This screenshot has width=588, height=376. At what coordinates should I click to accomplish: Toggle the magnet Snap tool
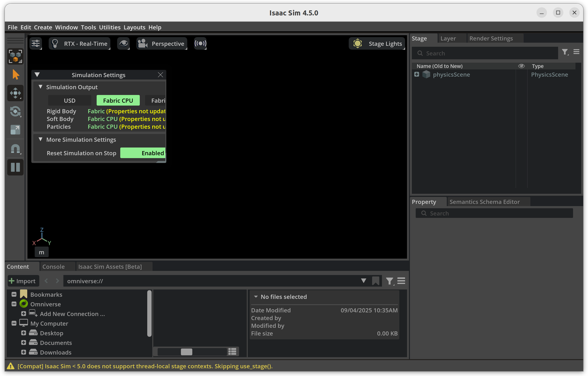pos(15,149)
